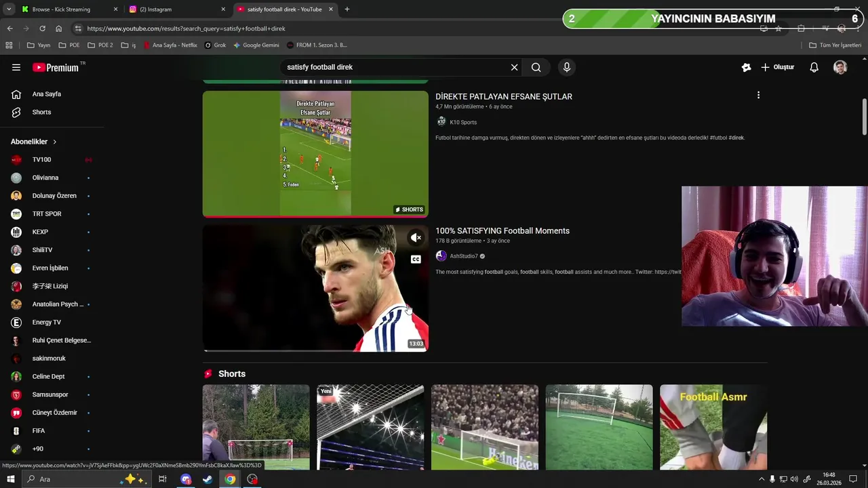This screenshot has width=868, height=488.
Task: Toggle captions on the video preview
Action: click(x=416, y=259)
